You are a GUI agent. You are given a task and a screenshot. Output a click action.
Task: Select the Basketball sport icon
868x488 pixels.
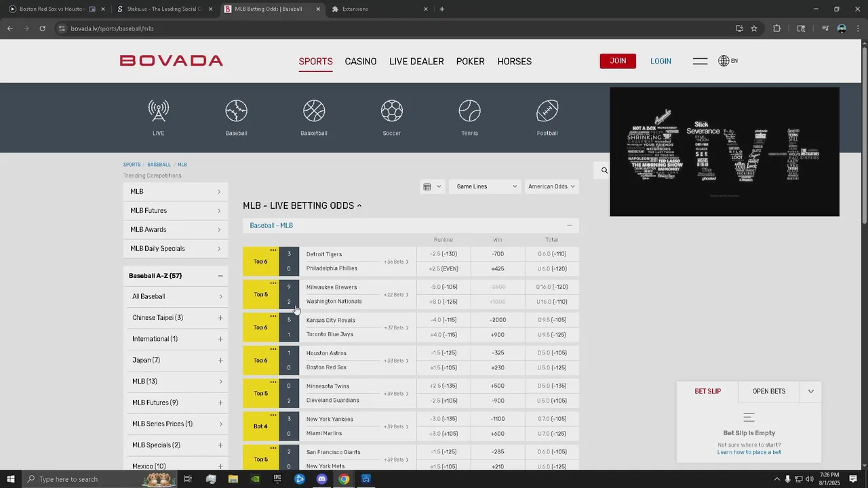[x=314, y=118]
